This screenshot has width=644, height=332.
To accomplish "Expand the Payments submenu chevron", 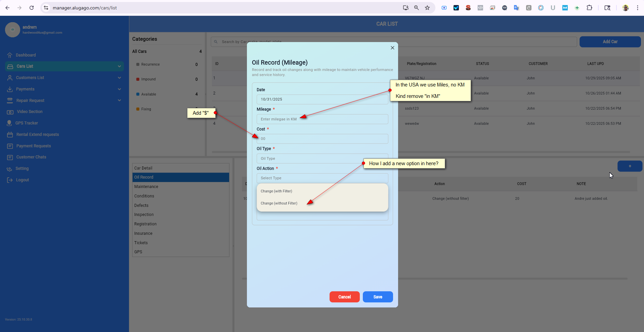I will pyautogui.click(x=119, y=89).
